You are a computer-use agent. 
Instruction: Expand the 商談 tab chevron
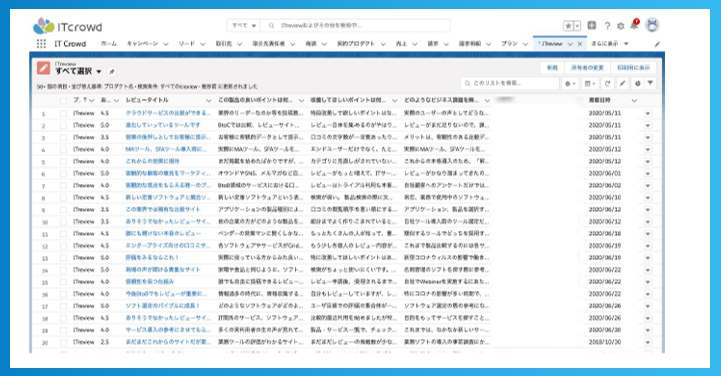point(324,44)
